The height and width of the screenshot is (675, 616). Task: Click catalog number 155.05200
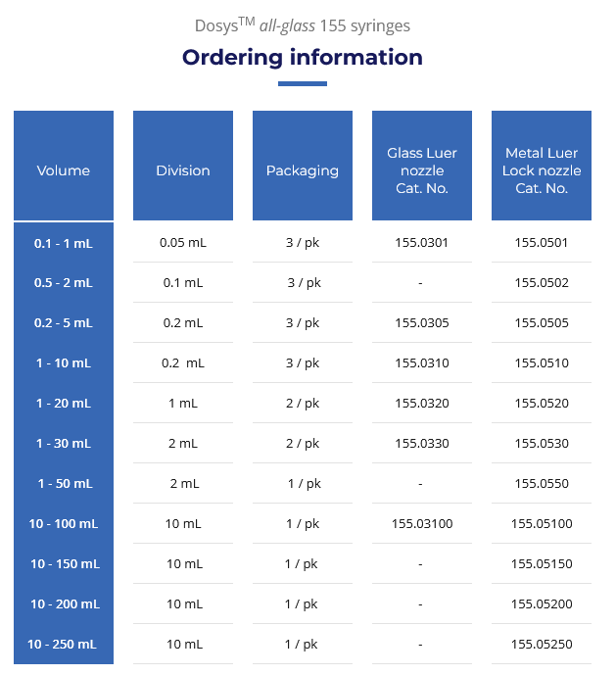542,604
